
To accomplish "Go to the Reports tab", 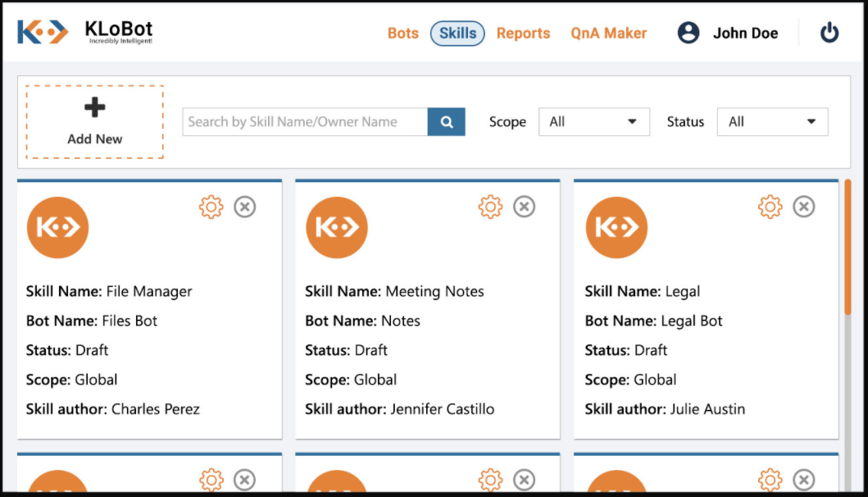I will (x=523, y=34).
